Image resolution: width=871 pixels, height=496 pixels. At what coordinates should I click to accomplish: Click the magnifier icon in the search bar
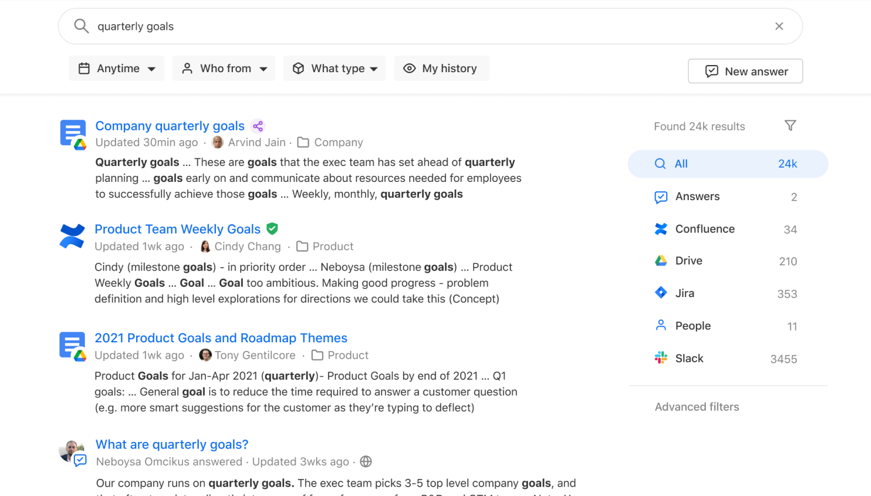point(81,26)
